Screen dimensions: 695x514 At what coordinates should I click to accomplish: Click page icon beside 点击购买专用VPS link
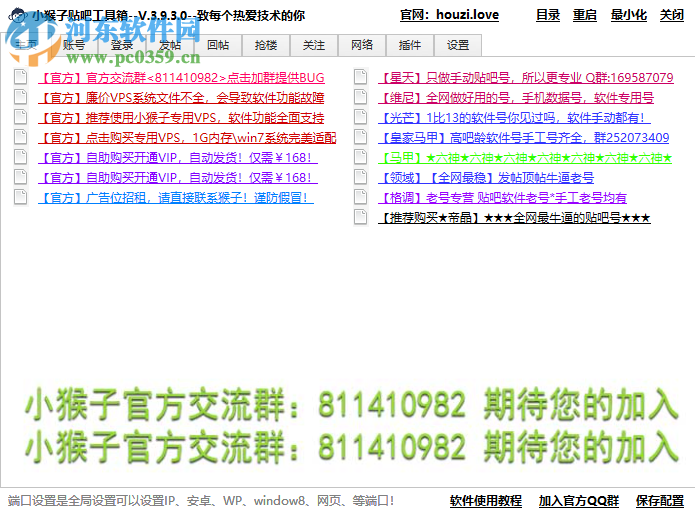click(20, 137)
